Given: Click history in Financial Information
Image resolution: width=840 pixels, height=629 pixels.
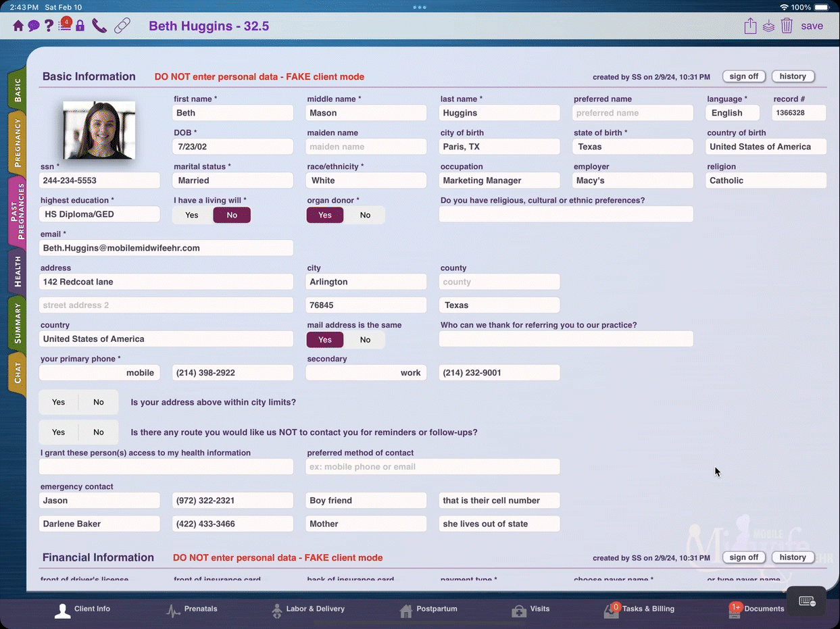Looking at the screenshot, I should pyautogui.click(x=793, y=557).
